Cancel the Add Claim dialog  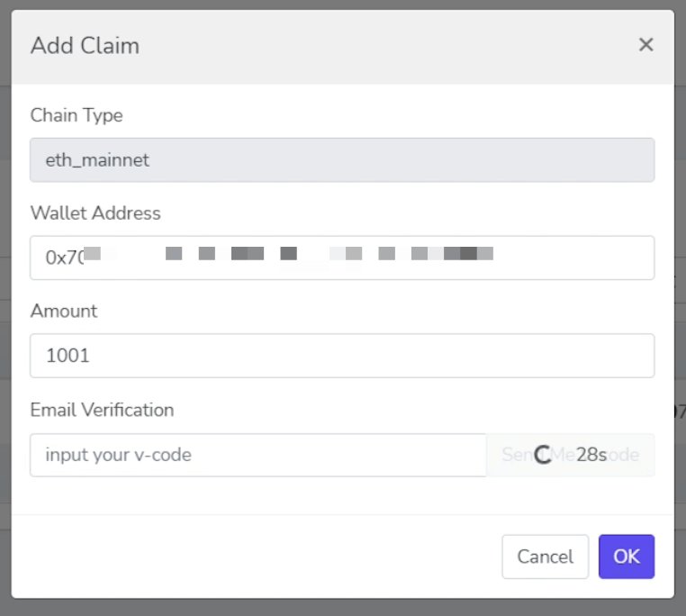[546, 557]
